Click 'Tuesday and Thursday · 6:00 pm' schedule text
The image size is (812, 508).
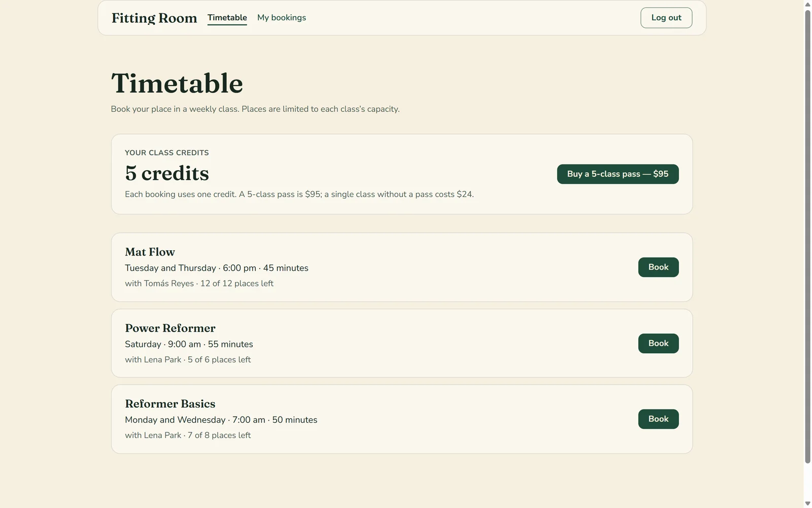pyautogui.click(x=190, y=268)
